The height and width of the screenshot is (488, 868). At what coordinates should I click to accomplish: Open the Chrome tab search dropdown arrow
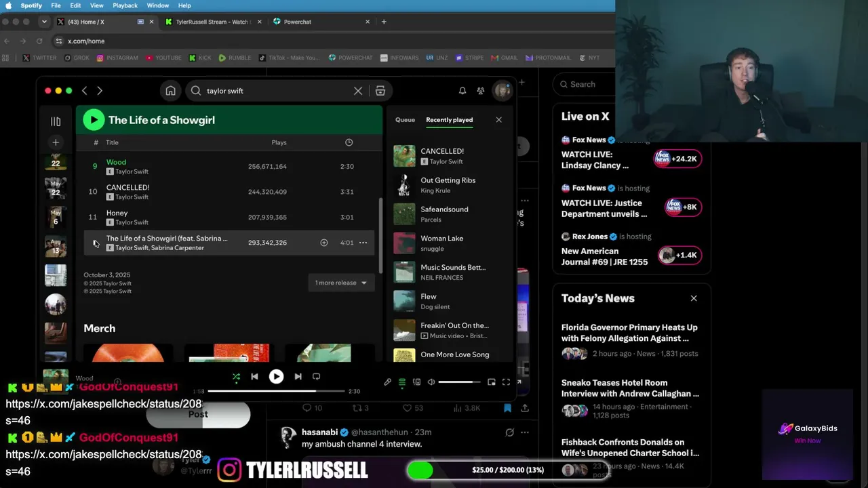[44, 22]
